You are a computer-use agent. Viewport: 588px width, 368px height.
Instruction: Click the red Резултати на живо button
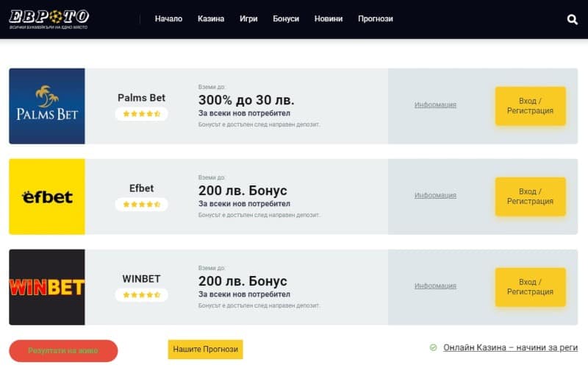pyautogui.click(x=63, y=350)
